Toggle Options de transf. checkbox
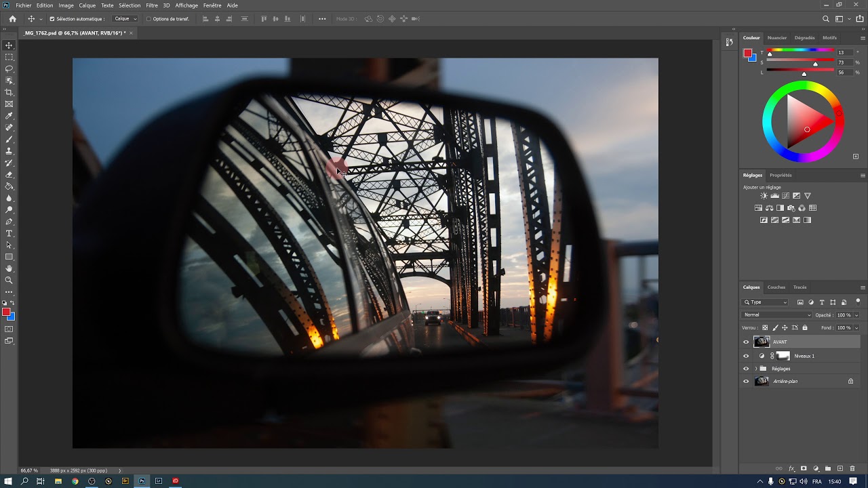 pyautogui.click(x=149, y=19)
